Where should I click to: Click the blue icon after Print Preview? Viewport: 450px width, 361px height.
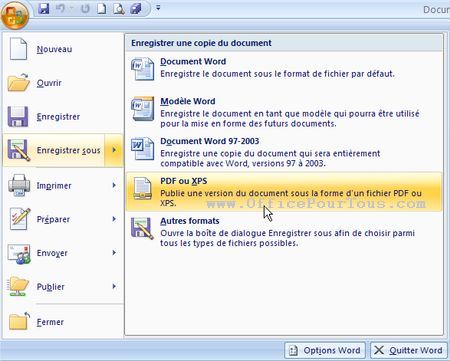click(x=136, y=8)
